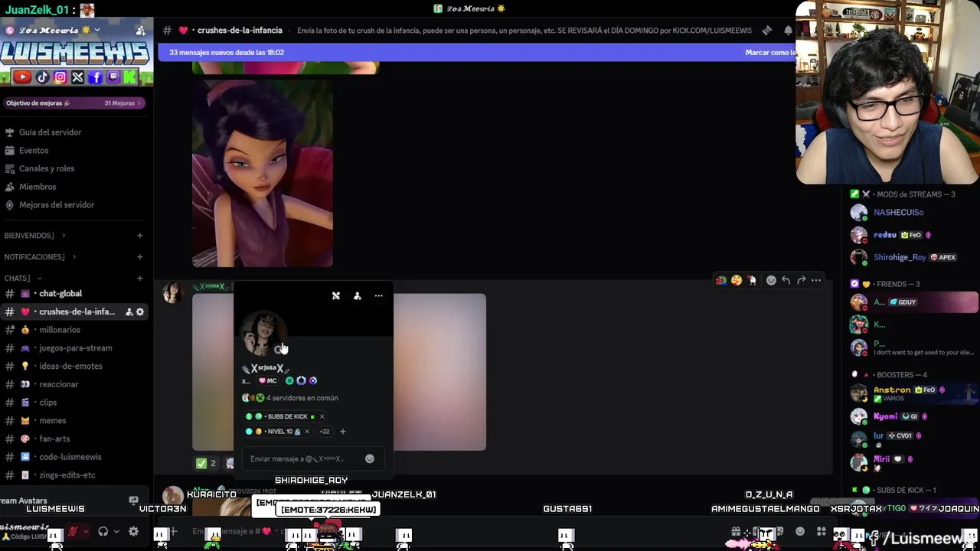This screenshot has width=980, height=551.
Task: Expand the BIENVENIDOS category
Action: pos(34,236)
